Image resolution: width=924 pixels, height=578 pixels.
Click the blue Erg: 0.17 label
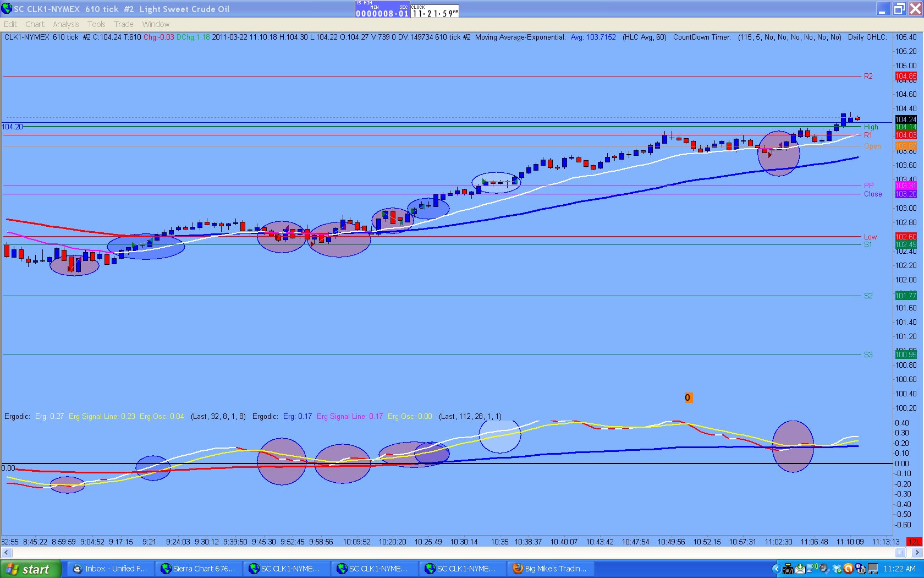click(x=298, y=417)
